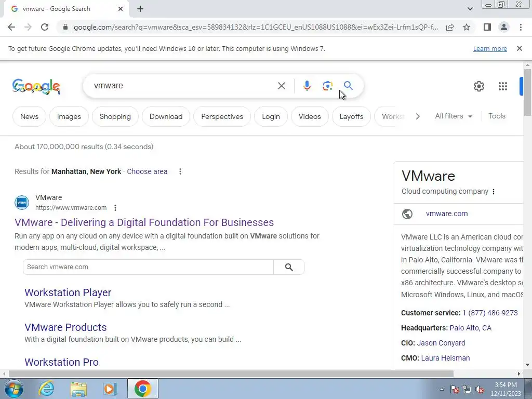This screenshot has height=399, width=532.
Task: Click the address bar URL
Action: point(256,27)
